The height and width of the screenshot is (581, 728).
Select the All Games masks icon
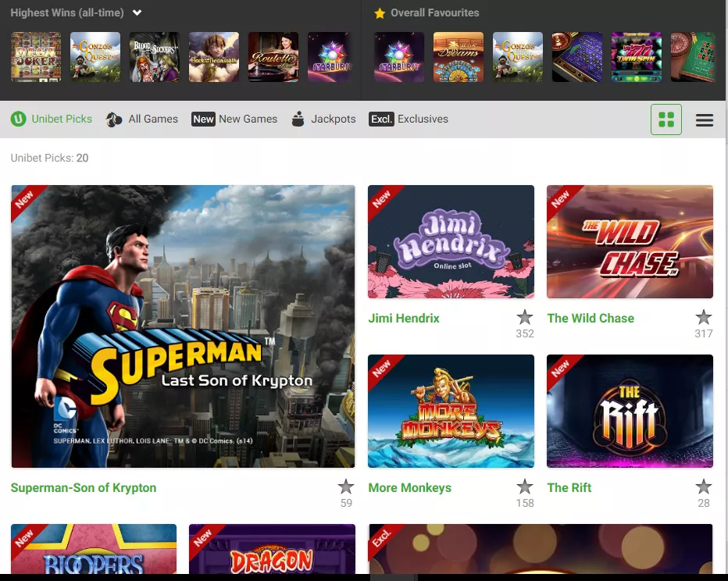tap(115, 119)
